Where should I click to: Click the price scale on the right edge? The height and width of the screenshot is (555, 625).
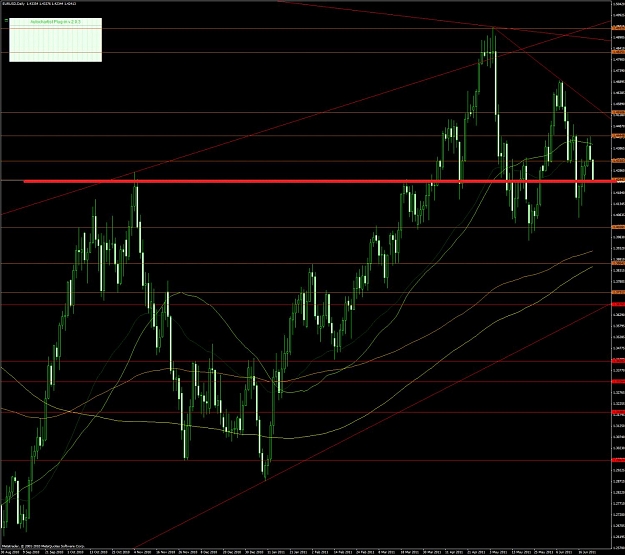click(x=617, y=275)
